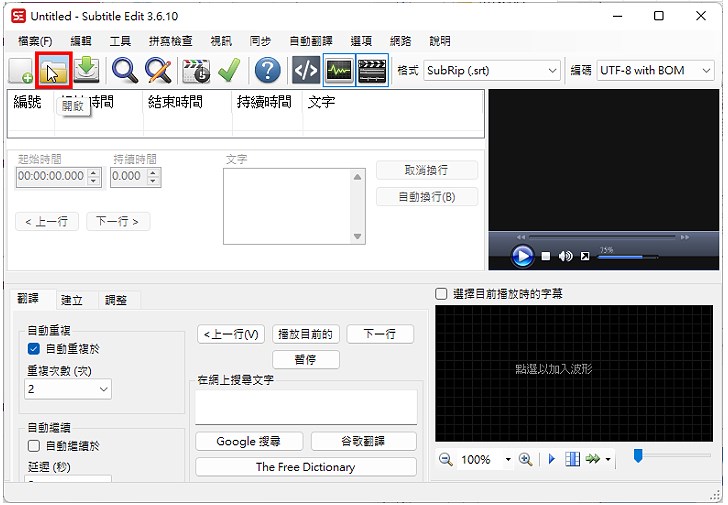Open the 工具 menu
The image size is (728, 505).
pos(120,41)
